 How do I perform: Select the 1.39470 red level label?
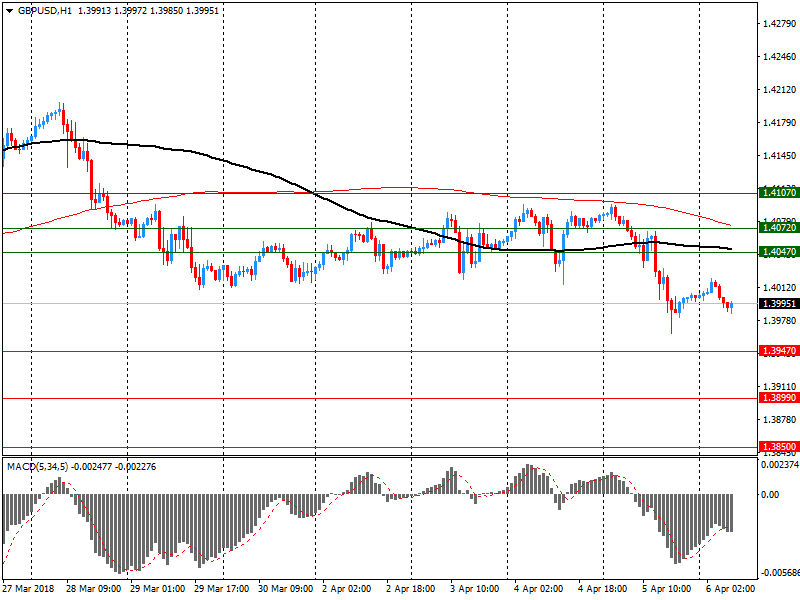(x=779, y=351)
